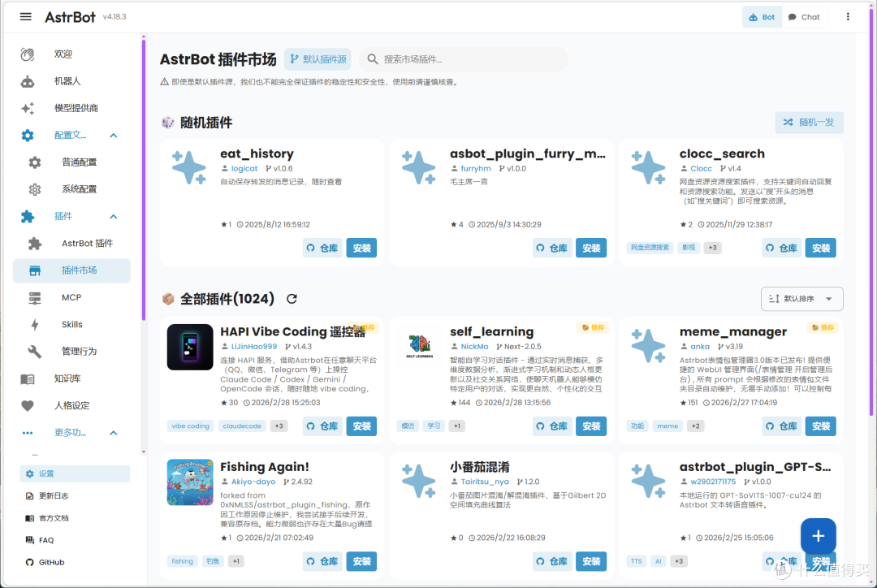Click 随机一发 shuffle button
The image size is (877, 588).
point(809,123)
